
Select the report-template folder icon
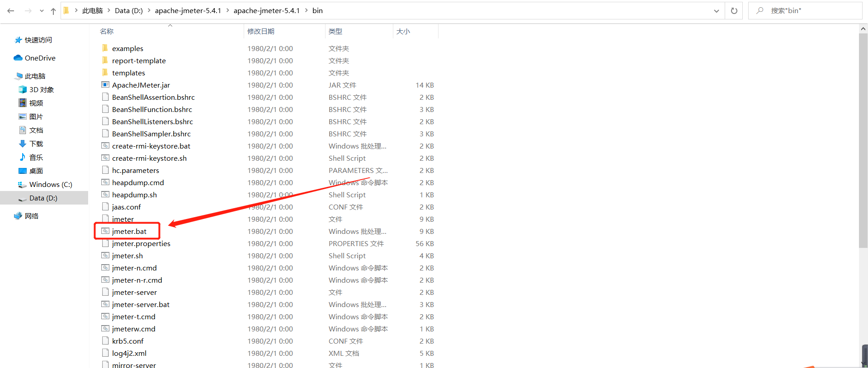[x=105, y=60]
